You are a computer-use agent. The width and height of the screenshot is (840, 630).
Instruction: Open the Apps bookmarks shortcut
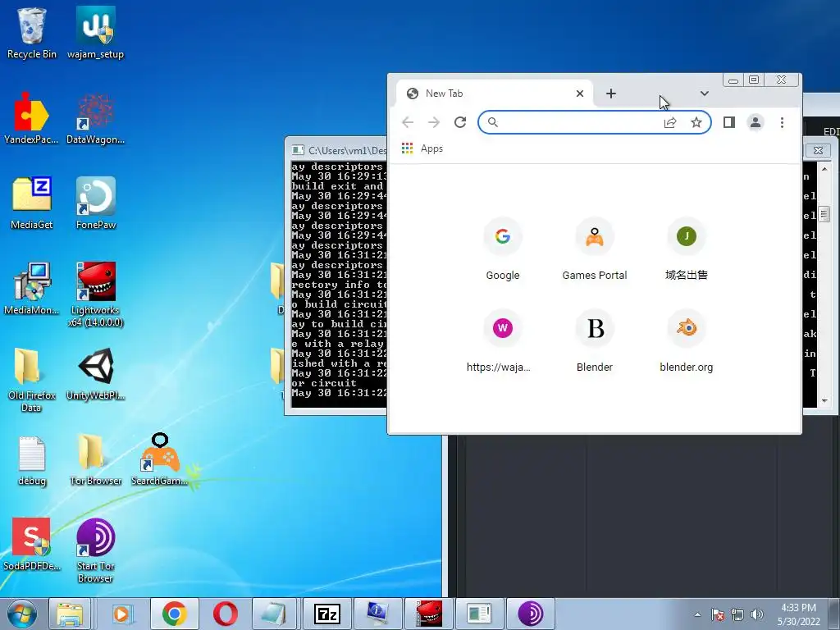422,148
